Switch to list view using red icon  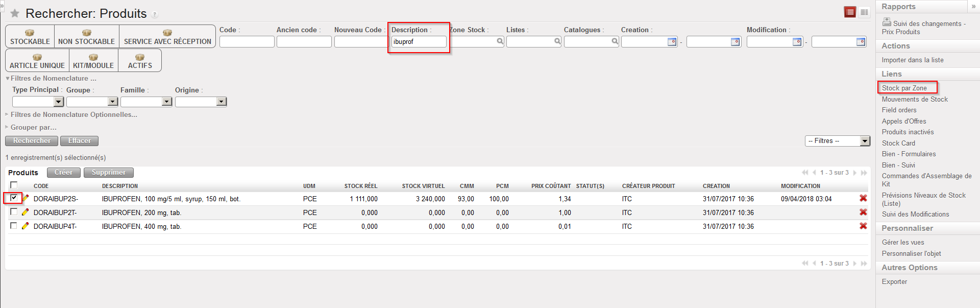click(850, 12)
